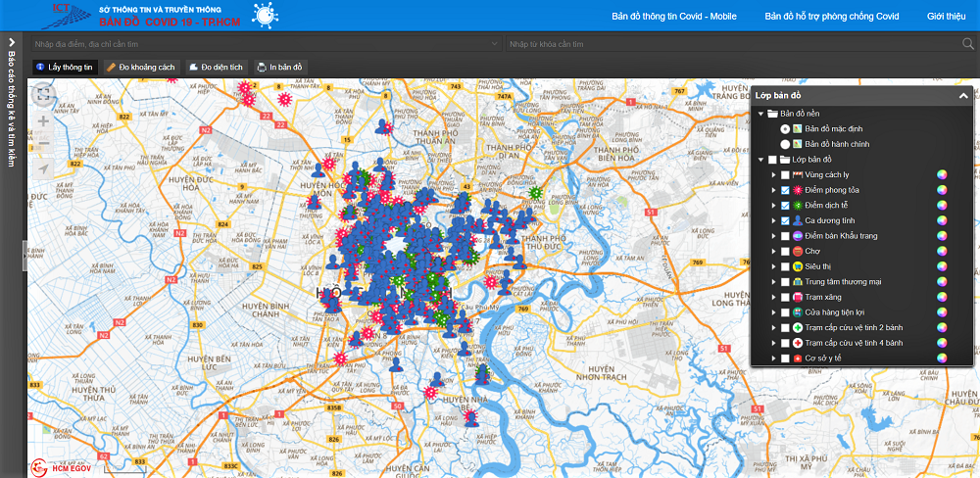Open the 'Giới thiệu' menu item

pyautogui.click(x=946, y=17)
